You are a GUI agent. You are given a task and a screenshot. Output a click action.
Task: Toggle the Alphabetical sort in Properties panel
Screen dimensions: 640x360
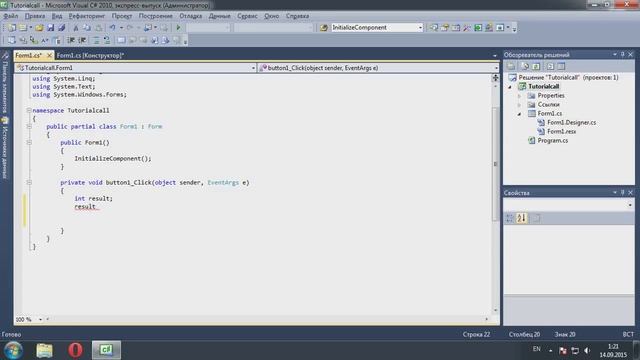[522, 218]
